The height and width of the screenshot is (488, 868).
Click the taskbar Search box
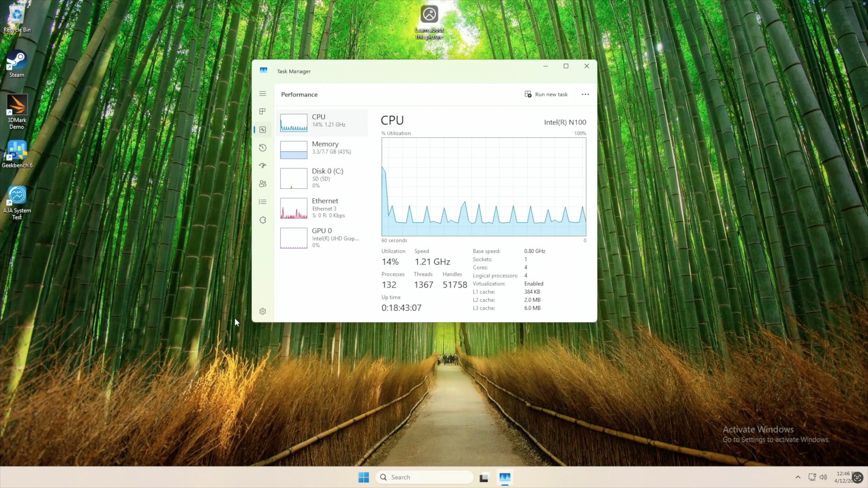(x=424, y=477)
